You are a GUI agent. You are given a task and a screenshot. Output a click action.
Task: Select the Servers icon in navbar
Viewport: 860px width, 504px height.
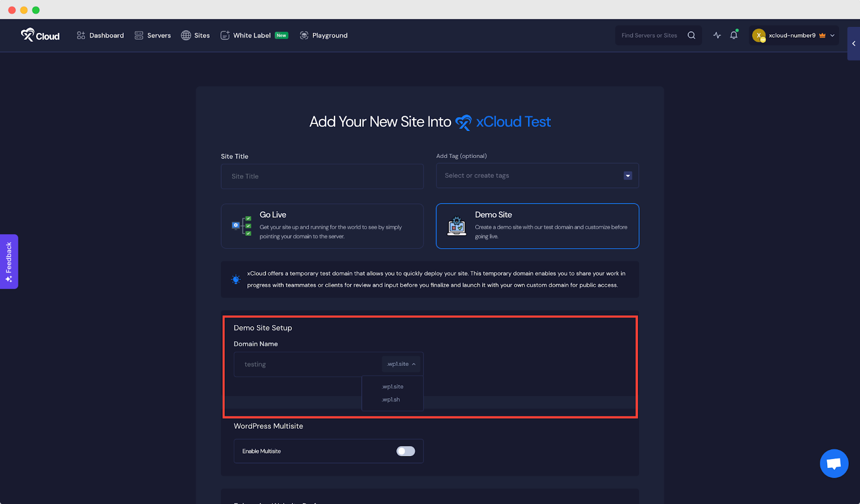(139, 35)
